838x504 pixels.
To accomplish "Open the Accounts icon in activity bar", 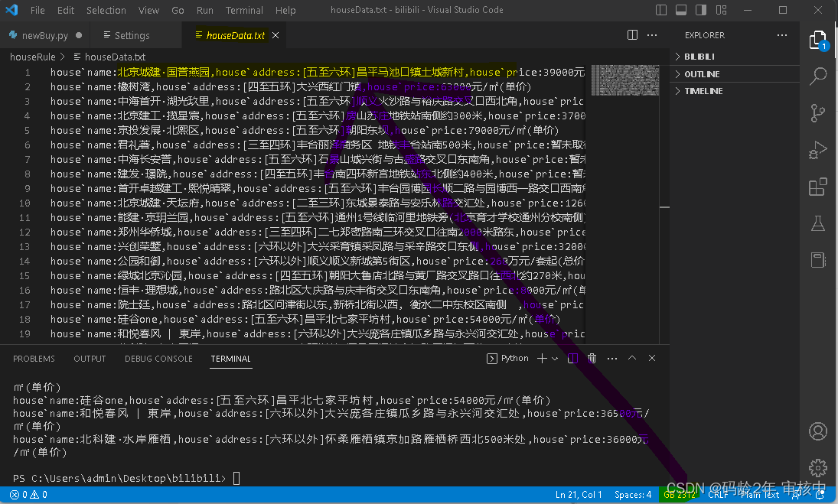I will (817, 431).
